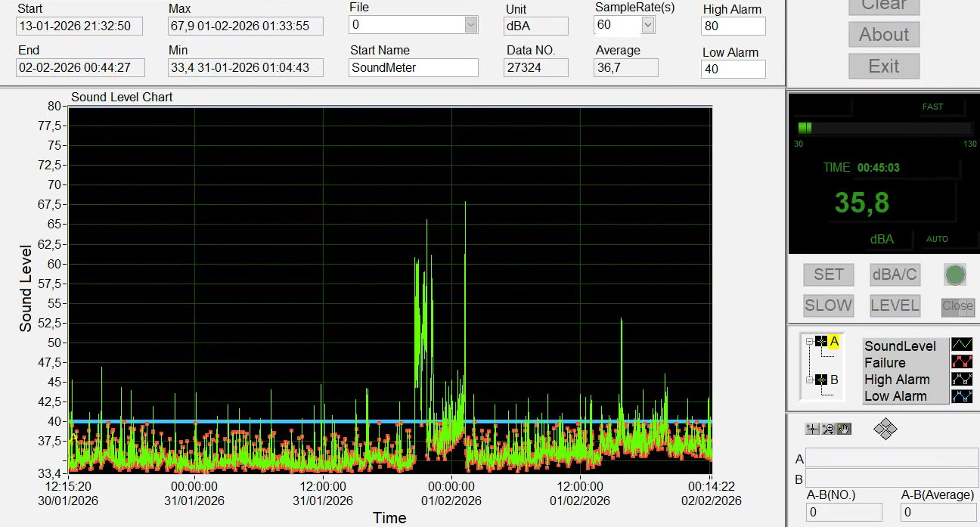Collapse cursor A tree node
The image size is (980, 527).
pyautogui.click(x=808, y=341)
